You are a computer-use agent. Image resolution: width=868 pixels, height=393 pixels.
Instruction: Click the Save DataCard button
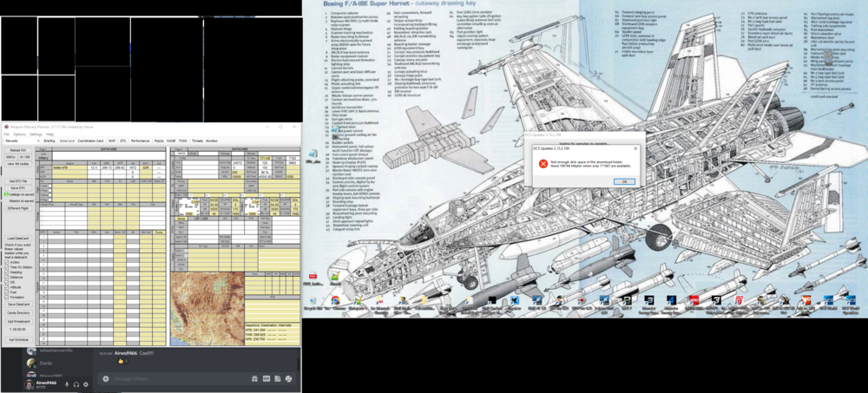pos(17,305)
